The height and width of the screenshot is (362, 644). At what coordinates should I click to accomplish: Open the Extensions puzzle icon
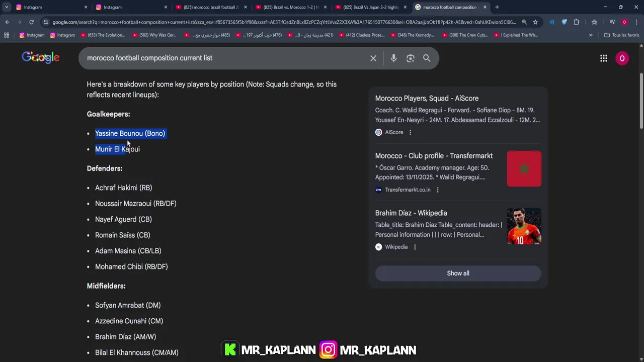(x=577, y=22)
